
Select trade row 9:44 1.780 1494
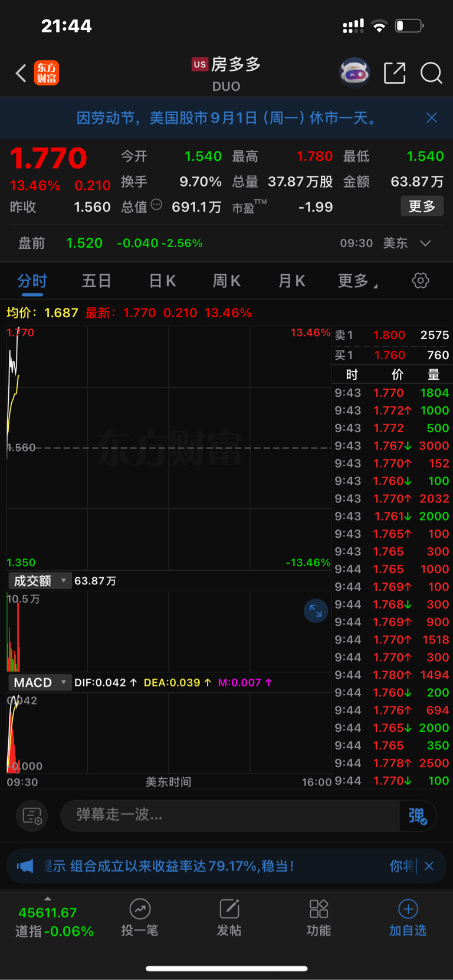point(392,675)
